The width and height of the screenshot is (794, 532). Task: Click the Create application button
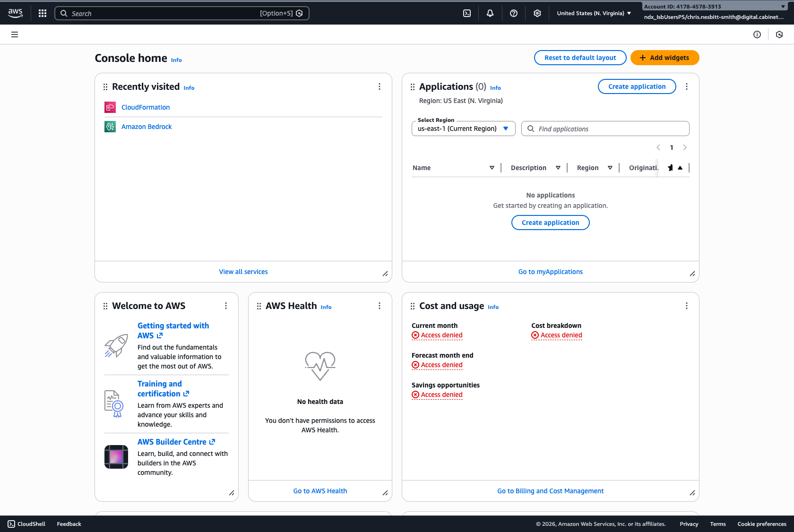tap(637, 86)
